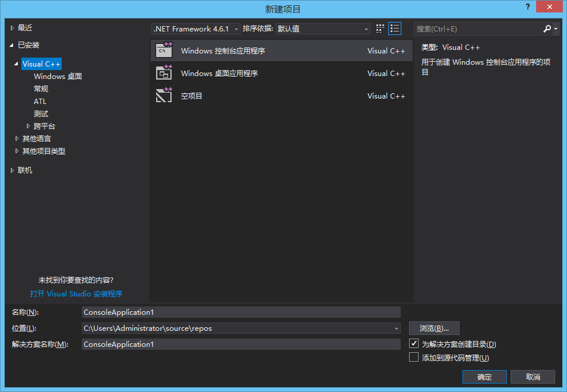Expand the 最近 tree node
Viewport: 567px width, 392px height.
click(x=12, y=28)
